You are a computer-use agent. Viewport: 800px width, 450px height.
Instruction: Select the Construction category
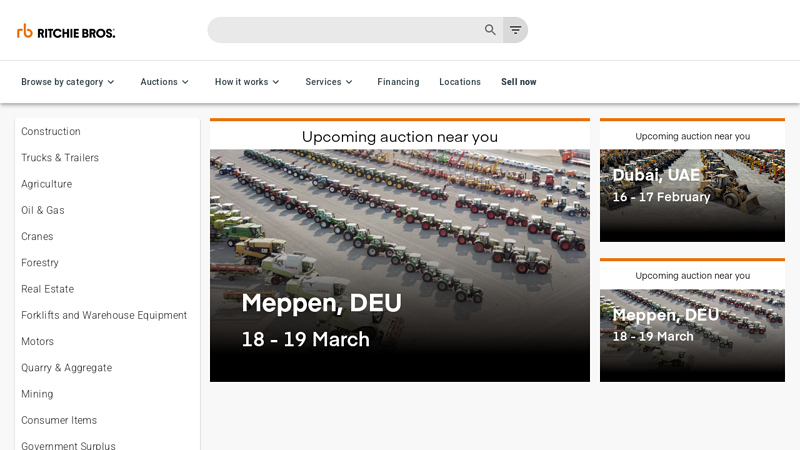pos(51,132)
